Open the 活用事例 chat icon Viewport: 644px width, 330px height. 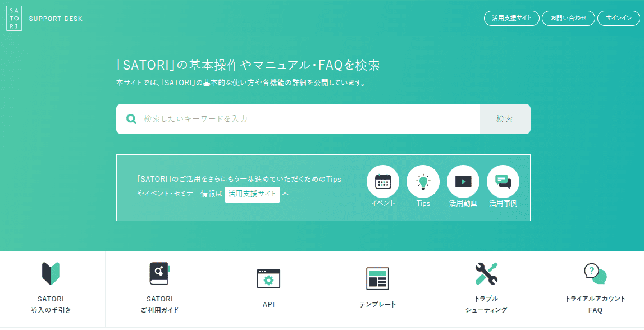503,181
